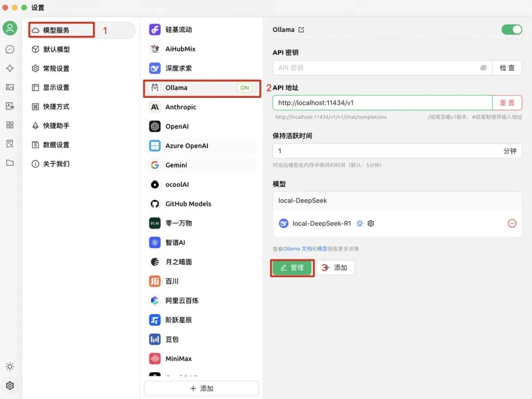Screen dimensions: 532x399
Task: Remove local-DeepSeek-R1 with the minus icon
Action: [x=512, y=223]
